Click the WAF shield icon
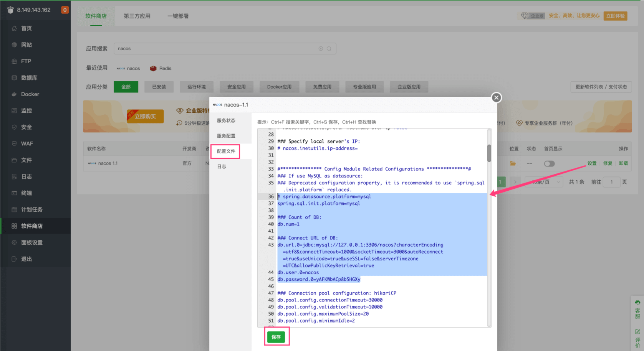 14,144
